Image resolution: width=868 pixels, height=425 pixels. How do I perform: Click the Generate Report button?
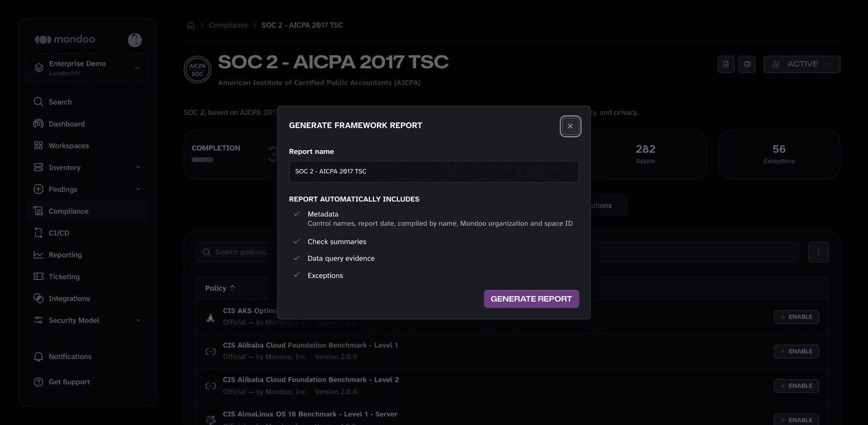[x=531, y=299]
